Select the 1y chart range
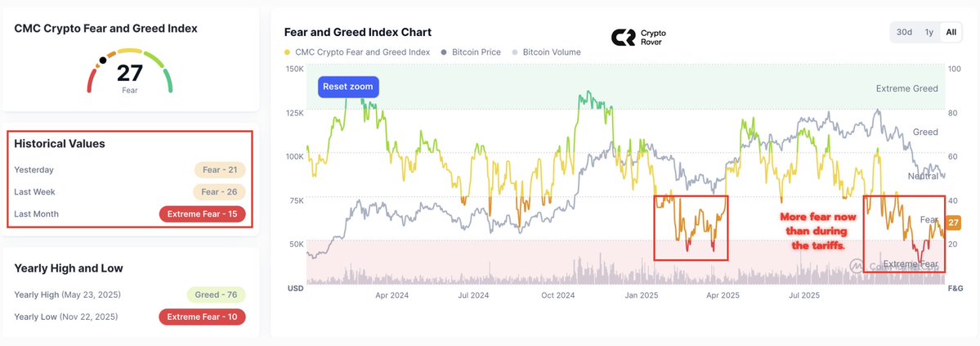The width and height of the screenshot is (980, 346). pyautogui.click(x=929, y=32)
